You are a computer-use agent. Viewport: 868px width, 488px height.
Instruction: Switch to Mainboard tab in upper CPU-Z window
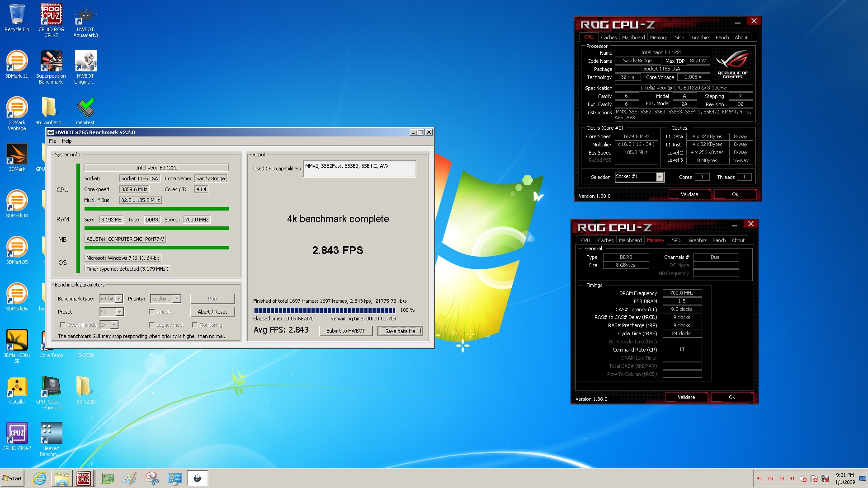point(633,38)
